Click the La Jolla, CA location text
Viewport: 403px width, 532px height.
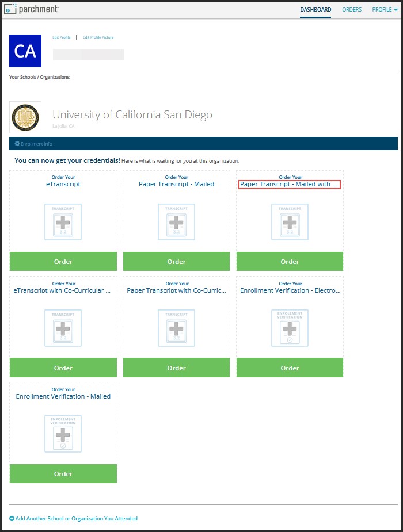[63, 126]
